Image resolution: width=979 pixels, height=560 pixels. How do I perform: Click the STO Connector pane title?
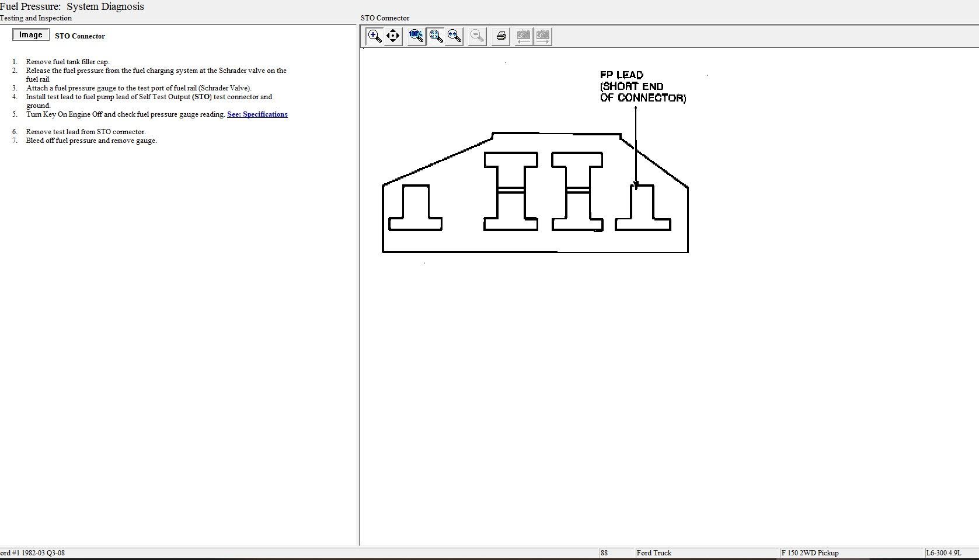[385, 18]
